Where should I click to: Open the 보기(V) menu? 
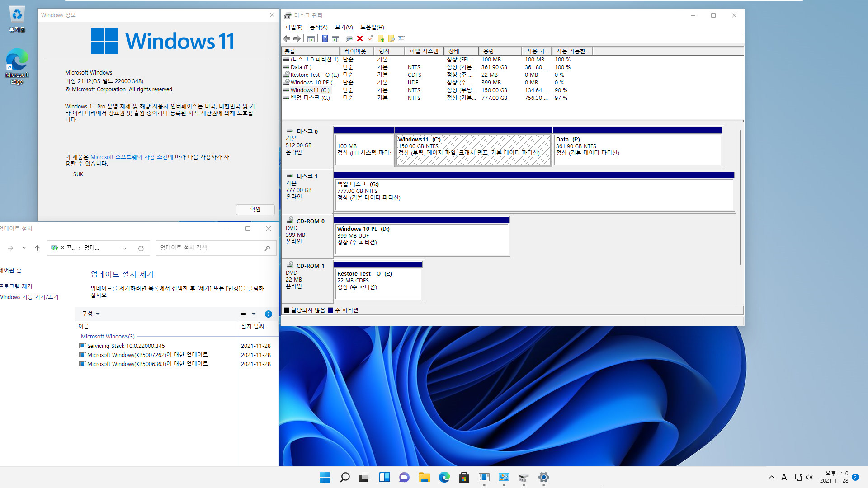pyautogui.click(x=344, y=28)
